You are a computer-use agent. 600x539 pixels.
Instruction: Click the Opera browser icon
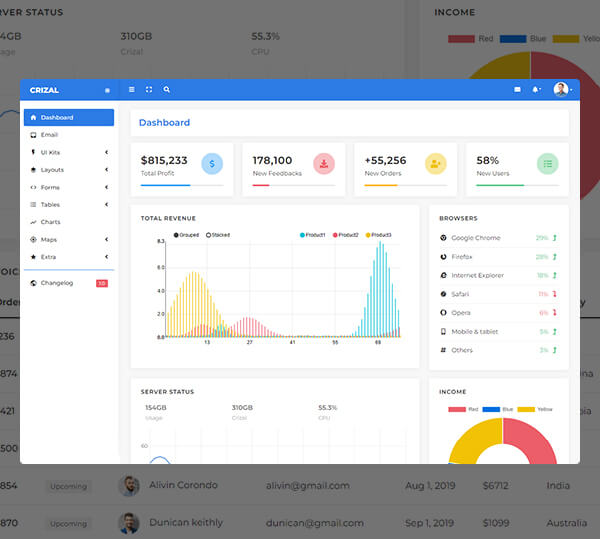coord(443,313)
